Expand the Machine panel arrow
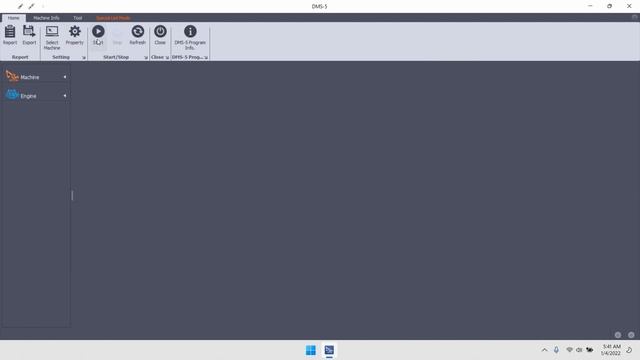640x360 pixels. click(65, 77)
